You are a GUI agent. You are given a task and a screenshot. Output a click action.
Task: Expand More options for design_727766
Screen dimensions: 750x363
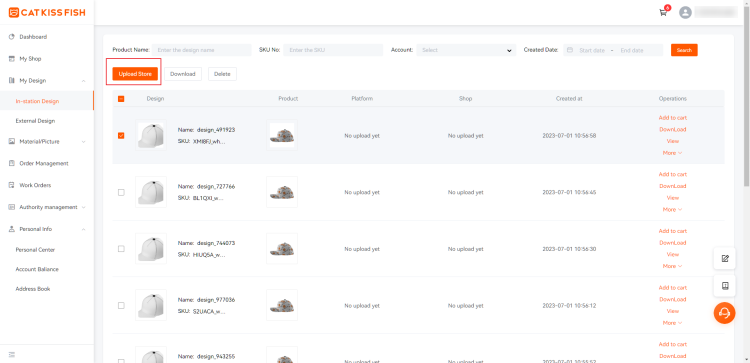click(672, 209)
